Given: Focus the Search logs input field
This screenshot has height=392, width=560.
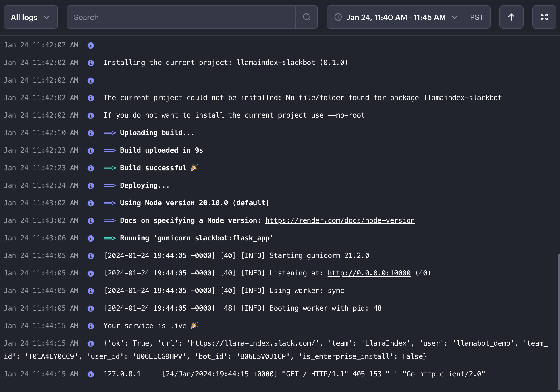Looking at the screenshot, I should [x=181, y=17].
